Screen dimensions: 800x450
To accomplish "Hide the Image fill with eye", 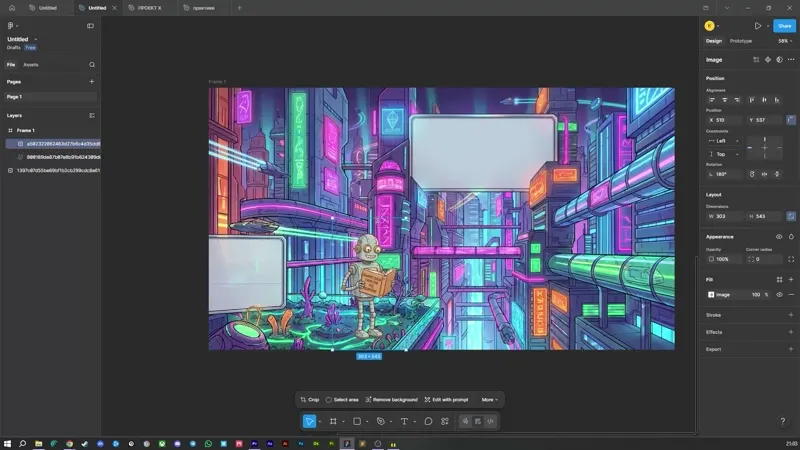I will coord(779,294).
